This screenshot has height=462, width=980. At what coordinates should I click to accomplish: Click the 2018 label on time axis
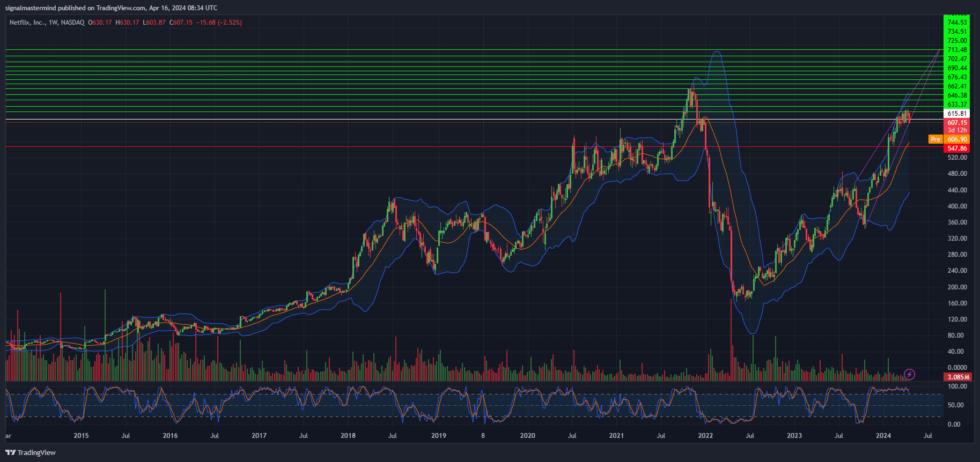[x=348, y=436]
